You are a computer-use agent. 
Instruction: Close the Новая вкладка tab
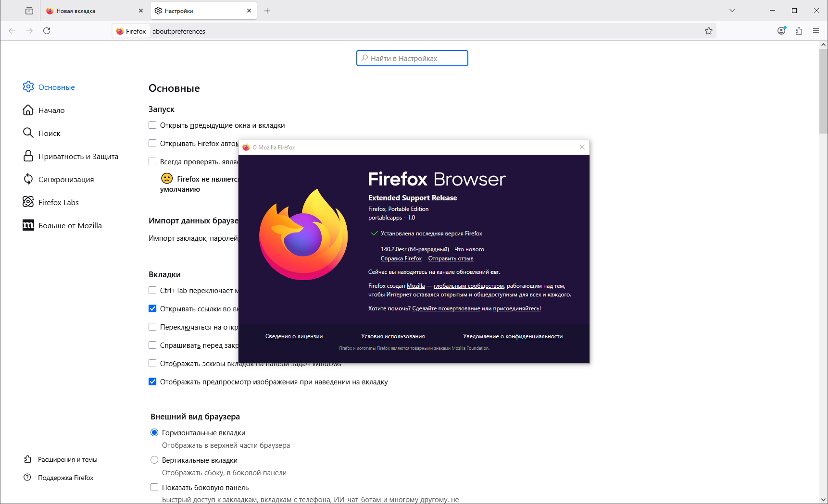pos(141,11)
